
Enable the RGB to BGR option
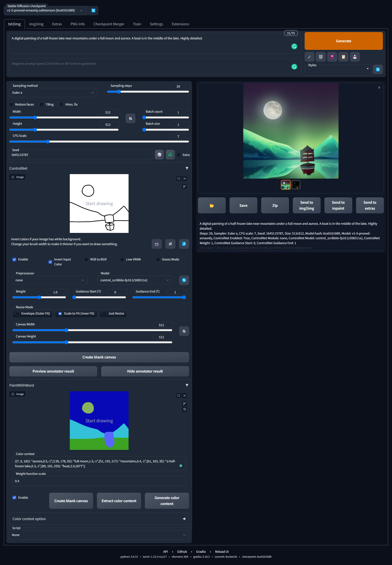tap(86, 259)
